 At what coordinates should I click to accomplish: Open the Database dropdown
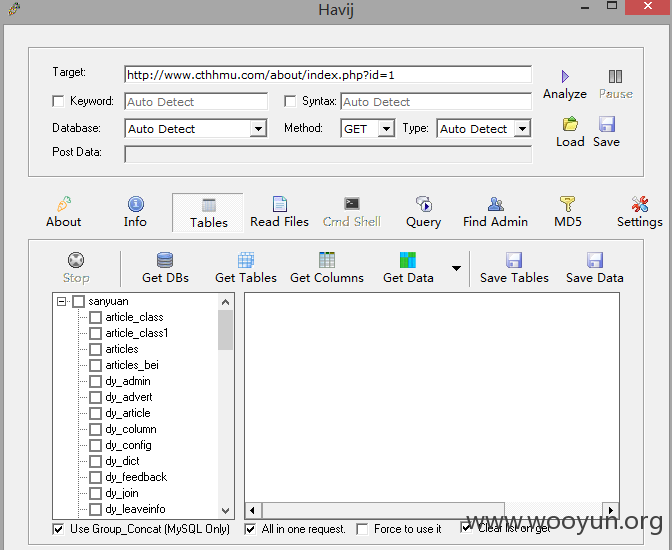258,129
